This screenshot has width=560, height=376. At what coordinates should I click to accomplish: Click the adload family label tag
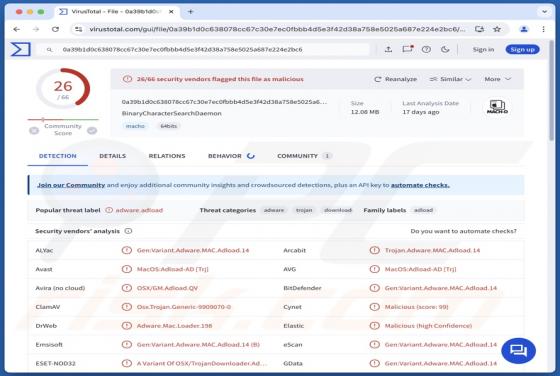coord(423,210)
